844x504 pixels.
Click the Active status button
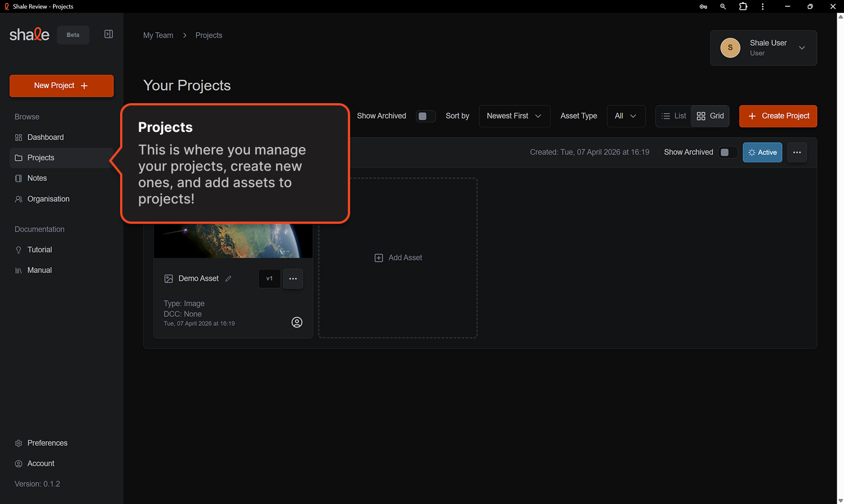(762, 152)
